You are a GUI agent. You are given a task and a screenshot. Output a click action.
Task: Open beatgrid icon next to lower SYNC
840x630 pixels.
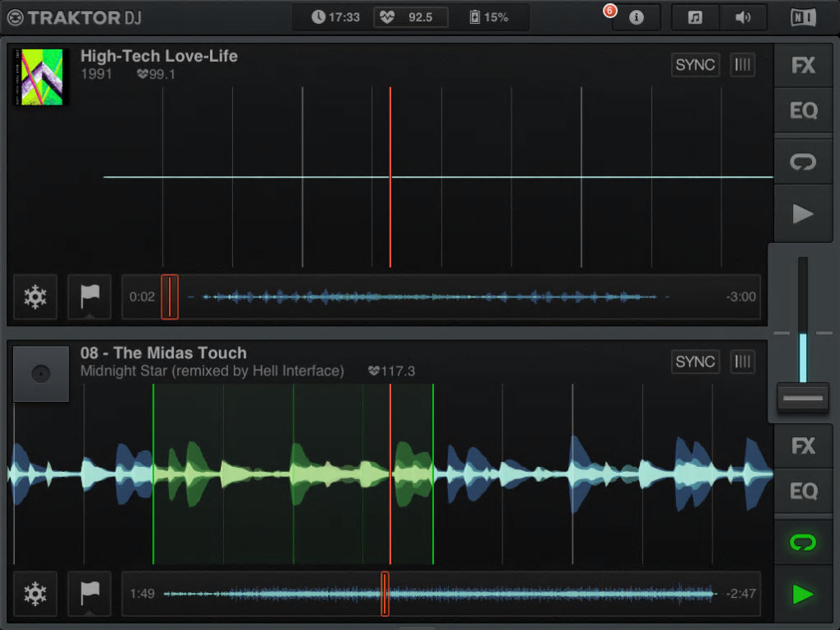pos(743,362)
